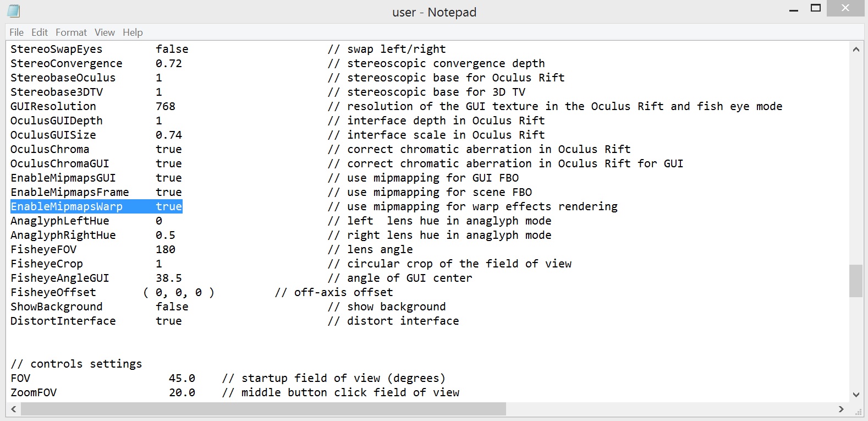
Task: Place cursor after StereoConvergence value 0.72
Action: click(183, 63)
